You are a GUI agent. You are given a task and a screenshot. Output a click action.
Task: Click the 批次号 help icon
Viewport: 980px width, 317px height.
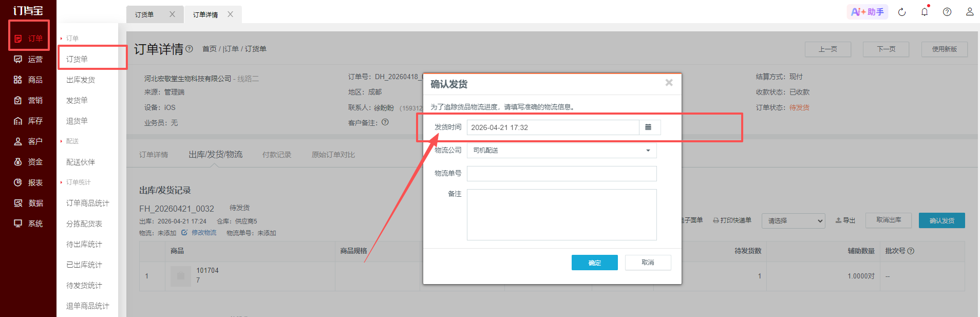(911, 251)
